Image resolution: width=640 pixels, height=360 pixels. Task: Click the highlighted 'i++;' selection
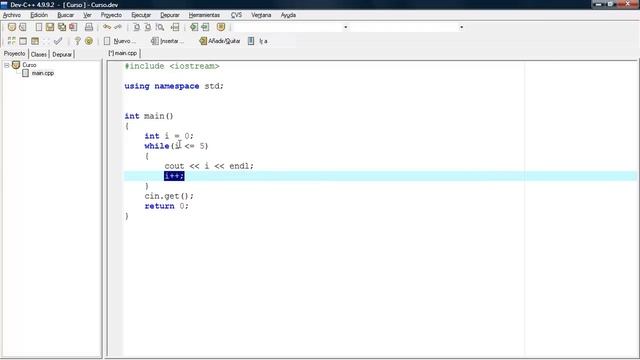(x=174, y=176)
